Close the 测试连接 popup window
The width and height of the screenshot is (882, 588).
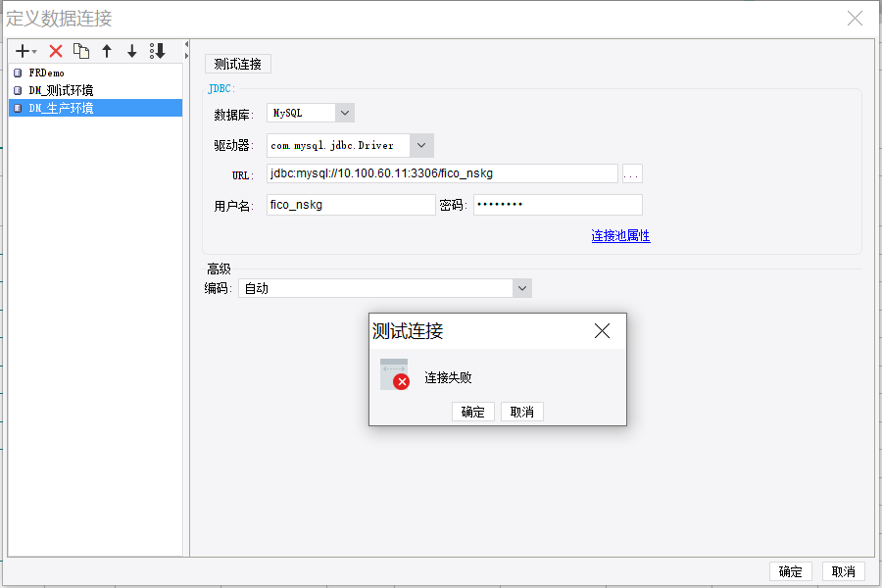click(x=602, y=331)
